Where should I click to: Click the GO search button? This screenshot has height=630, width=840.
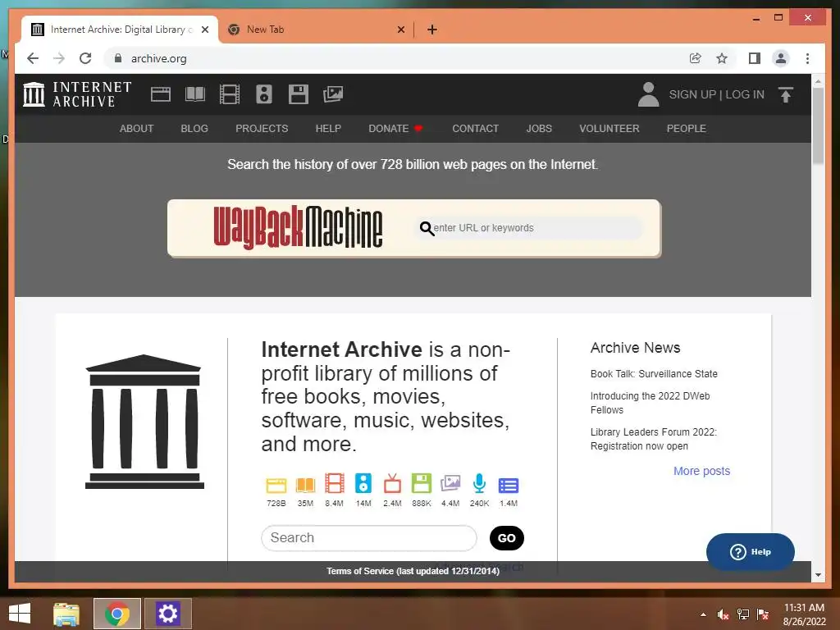point(506,538)
